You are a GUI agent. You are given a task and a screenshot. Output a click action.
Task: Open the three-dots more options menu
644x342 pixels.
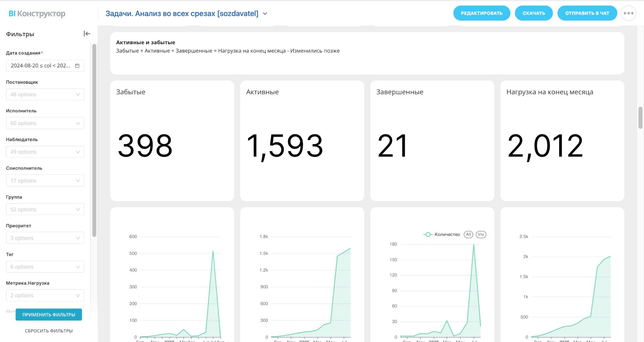pyautogui.click(x=629, y=13)
